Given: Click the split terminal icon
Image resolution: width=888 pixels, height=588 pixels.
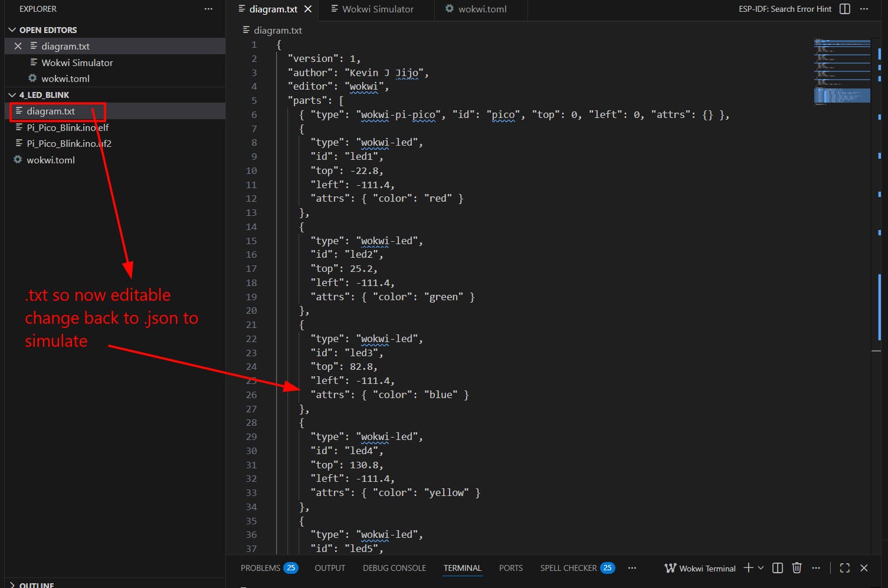Looking at the screenshot, I should [777, 568].
